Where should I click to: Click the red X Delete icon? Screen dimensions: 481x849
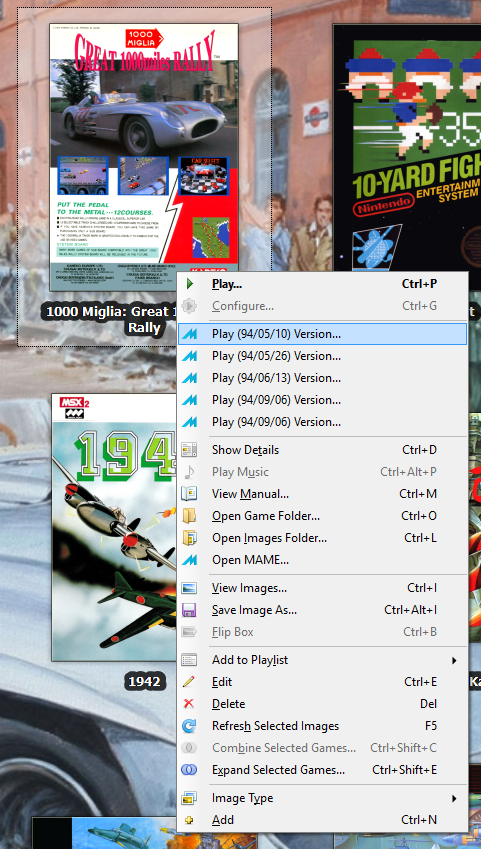[189, 704]
